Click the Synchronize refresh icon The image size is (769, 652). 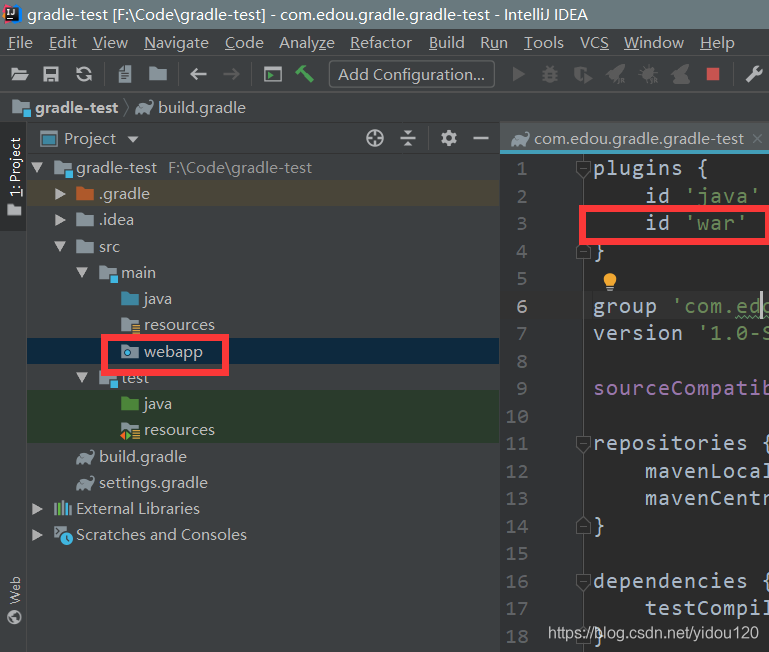click(84, 75)
